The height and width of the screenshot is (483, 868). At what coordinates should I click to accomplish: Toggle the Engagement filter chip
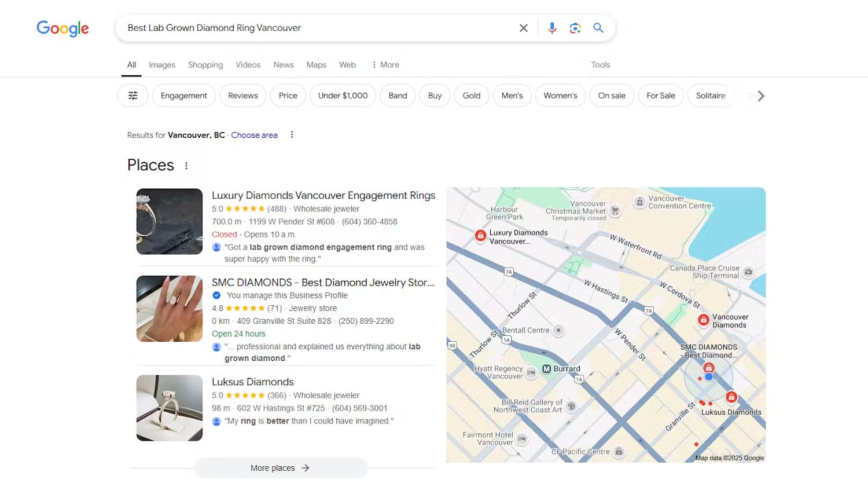coord(183,96)
